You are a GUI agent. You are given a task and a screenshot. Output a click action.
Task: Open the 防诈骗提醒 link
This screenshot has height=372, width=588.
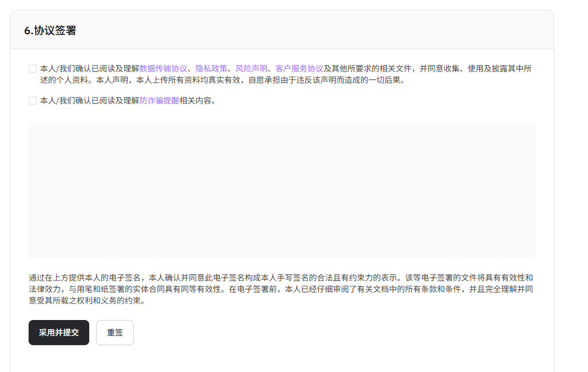pyautogui.click(x=159, y=101)
